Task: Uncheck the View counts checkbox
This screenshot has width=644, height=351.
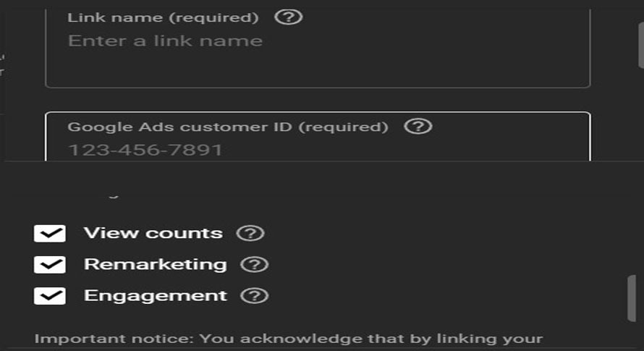Action: point(50,233)
